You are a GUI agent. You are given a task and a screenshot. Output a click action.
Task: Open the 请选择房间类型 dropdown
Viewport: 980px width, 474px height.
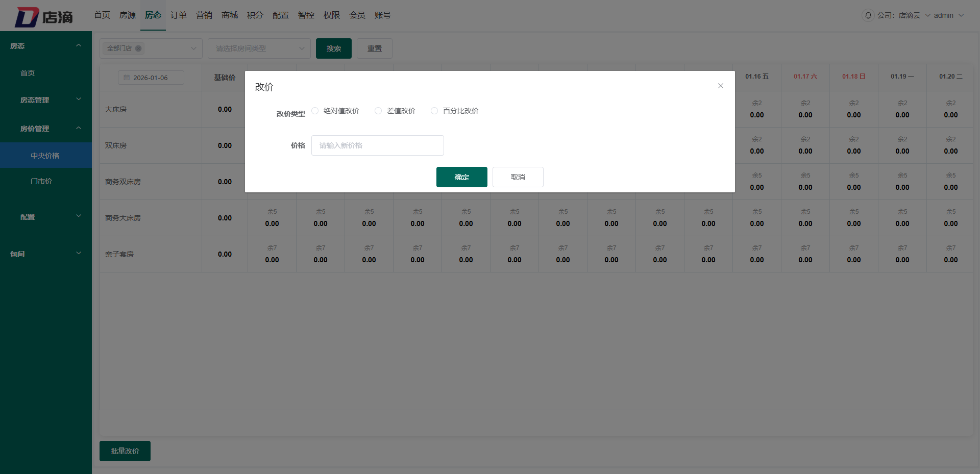(x=259, y=48)
